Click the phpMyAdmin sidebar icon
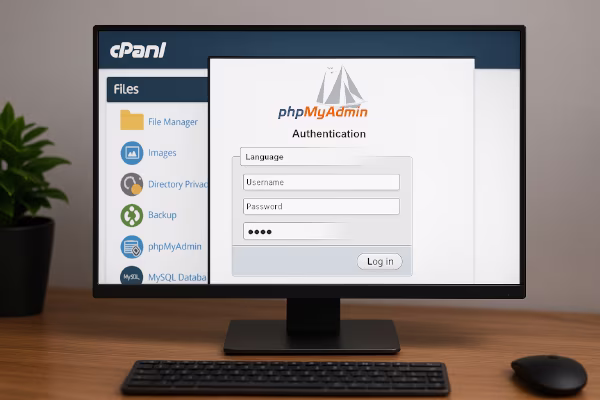The width and height of the screenshot is (600, 400). (132, 247)
